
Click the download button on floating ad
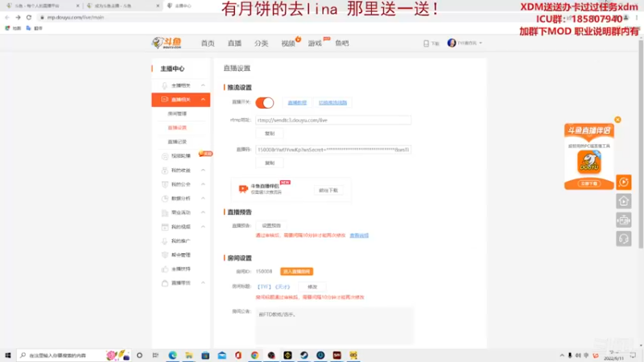click(x=589, y=183)
